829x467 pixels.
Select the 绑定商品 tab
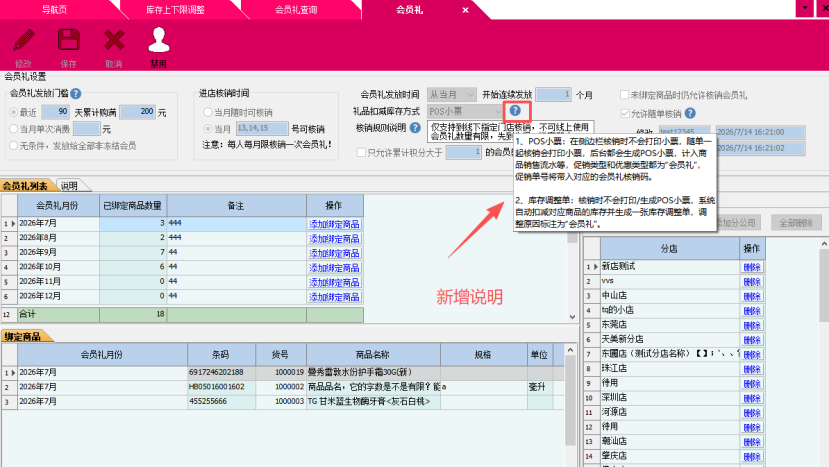click(x=22, y=336)
